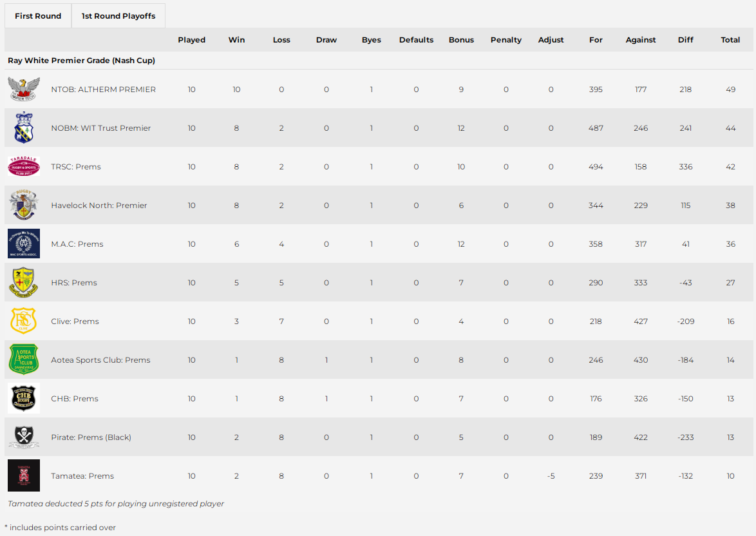Image resolution: width=756 pixels, height=536 pixels.
Task: Click the Tamatea deduction footnote text
Action: coord(115,503)
